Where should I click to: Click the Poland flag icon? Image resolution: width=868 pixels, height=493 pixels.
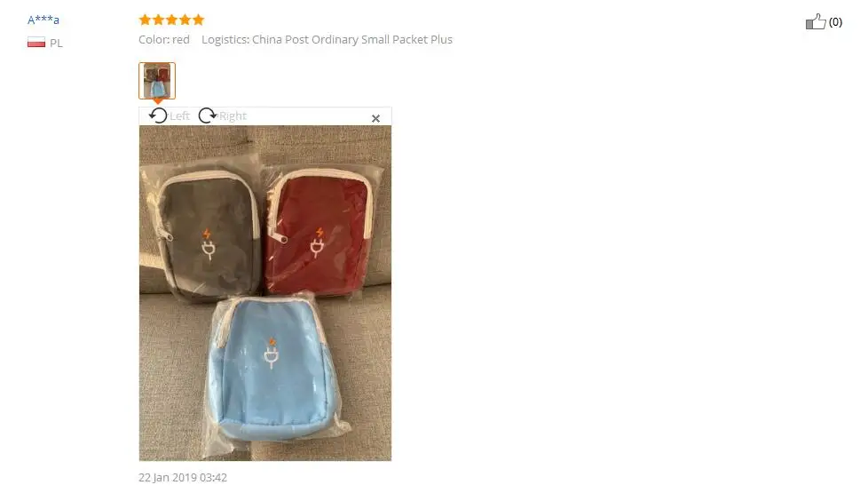[x=36, y=42]
